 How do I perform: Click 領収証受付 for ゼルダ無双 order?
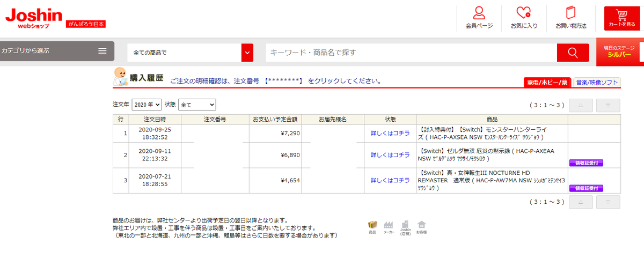click(x=586, y=163)
